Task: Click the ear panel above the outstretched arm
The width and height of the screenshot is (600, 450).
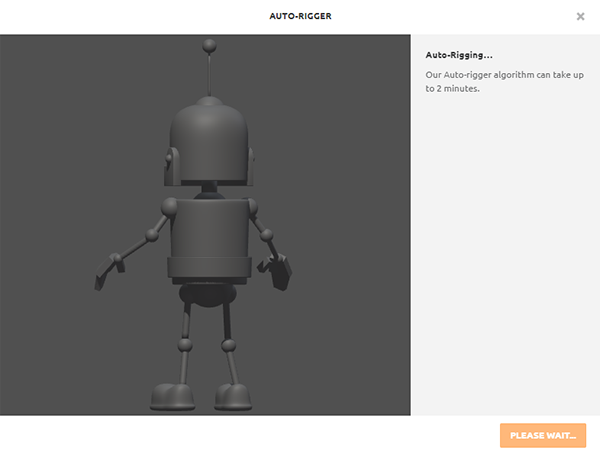Action: click(172, 160)
